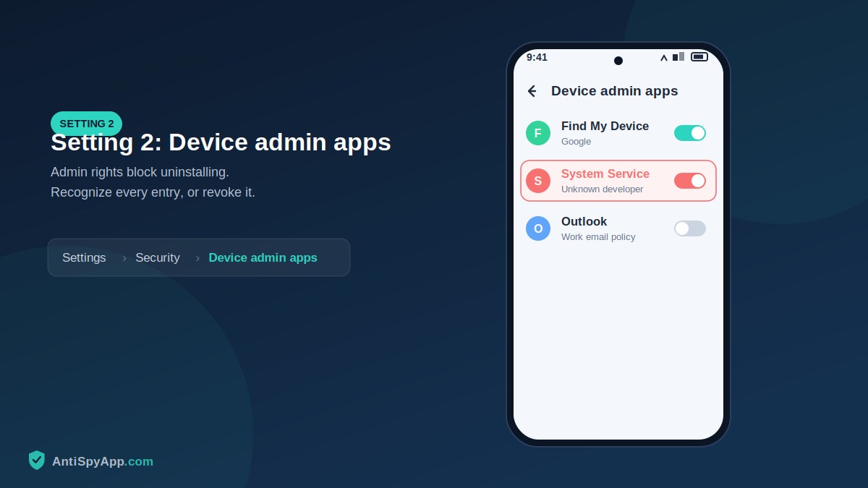
Task: Go back using the arrow beside Device admin apps
Action: tap(532, 91)
